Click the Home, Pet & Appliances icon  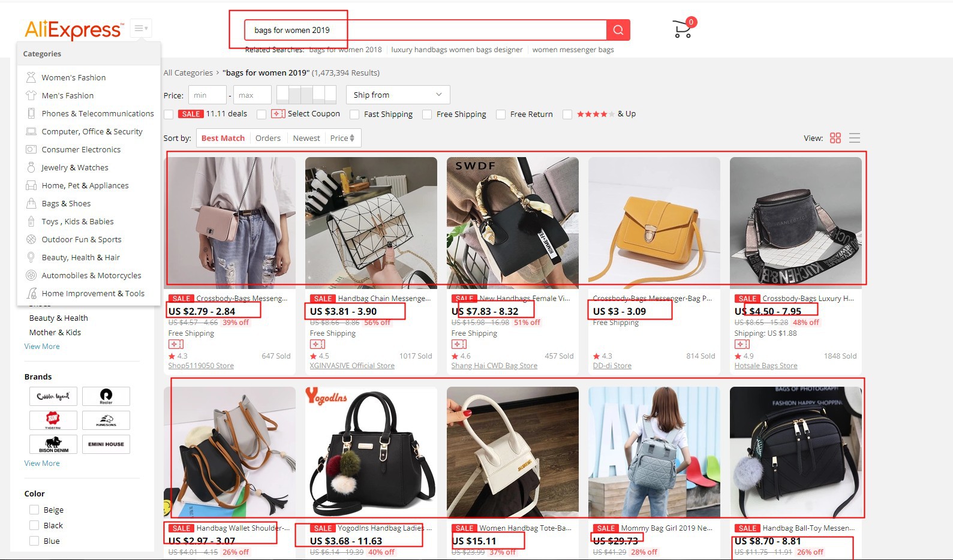(31, 185)
